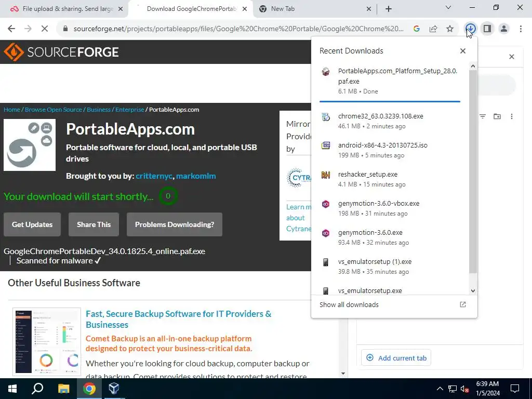The width and height of the screenshot is (532, 399).
Task: Open the Chrome profile avatar menu
Action: coord(504,29)
